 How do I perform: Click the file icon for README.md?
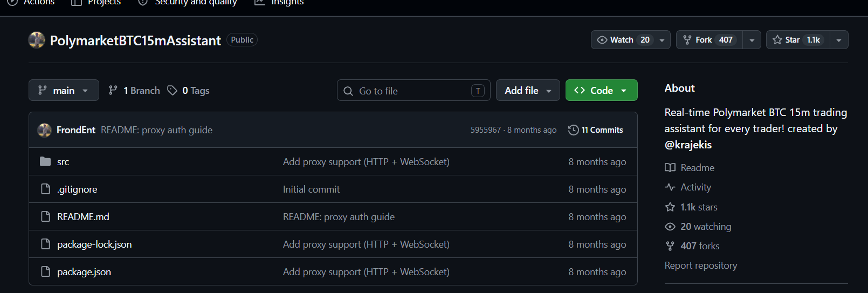[46, 216]
